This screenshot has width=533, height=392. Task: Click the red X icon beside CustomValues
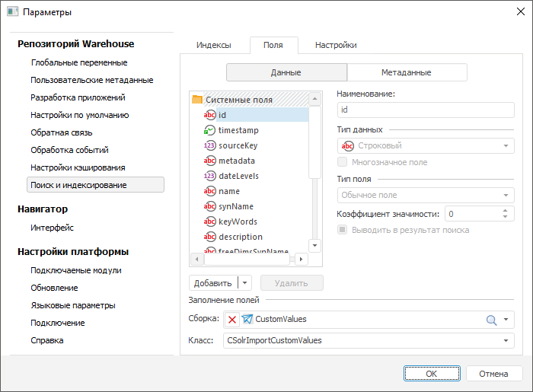pos(232,320)
